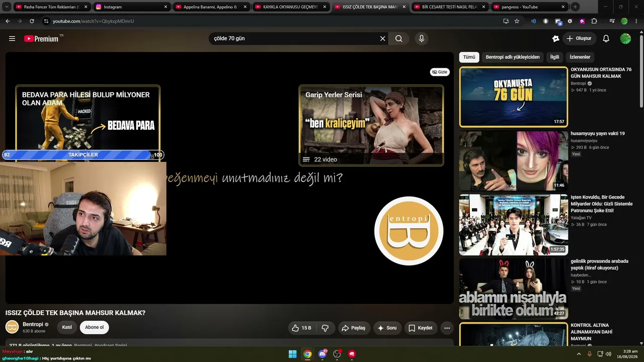
Task: Switch to KAYIKLA OKYANUSU browser tab
Action: 290,7
